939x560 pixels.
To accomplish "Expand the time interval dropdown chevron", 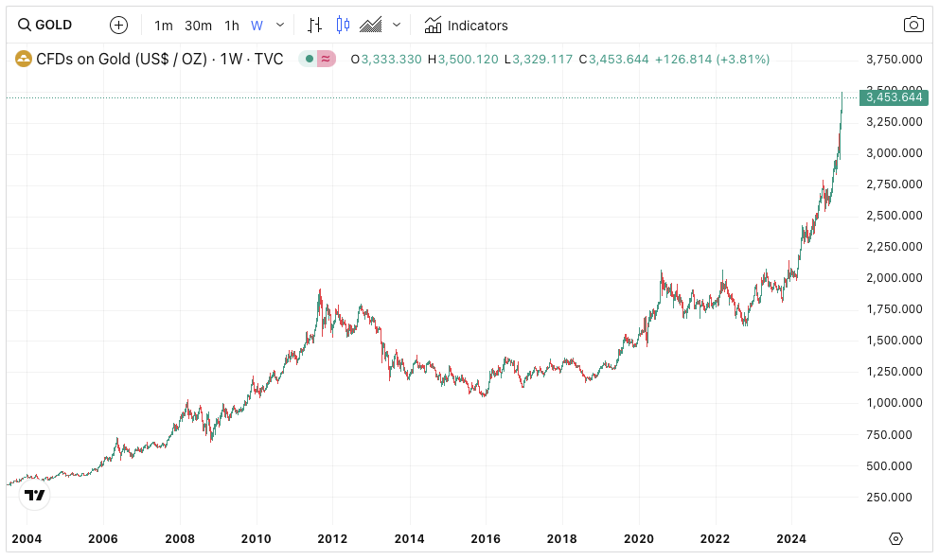I will pyautogui.click(x=280, y=25).
